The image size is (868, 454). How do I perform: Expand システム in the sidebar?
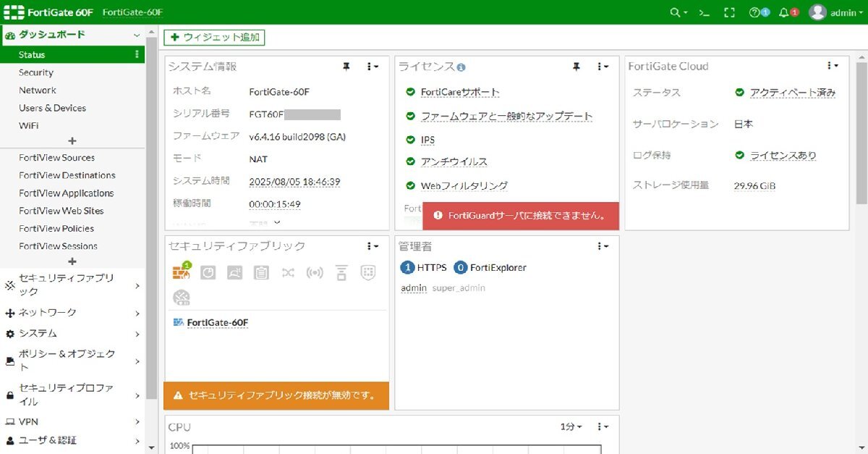[72, 334]
